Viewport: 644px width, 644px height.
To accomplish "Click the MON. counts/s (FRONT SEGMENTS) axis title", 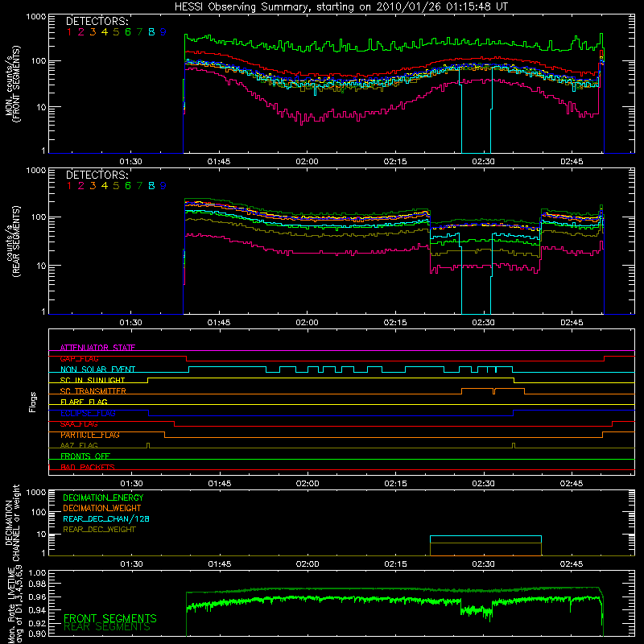I will [13, 84].
